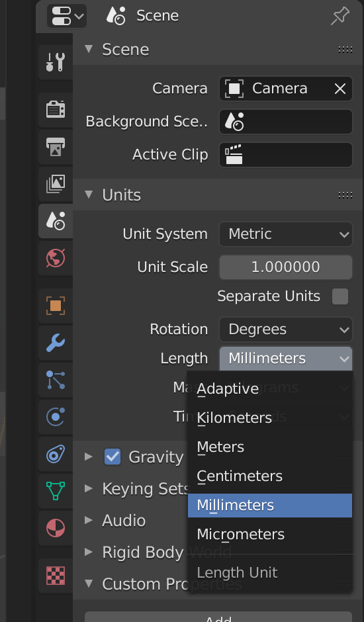The height and width of the screenshot is (622, 364).
Task: Pin the Scene properties panel
Action: [340, 16]
